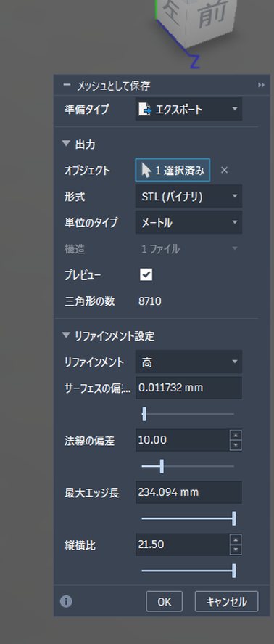Click the サーフェスの偏差 0.011732 mm field
The width and height of the screenshot is (274, 644).
[x=188, y=388]
